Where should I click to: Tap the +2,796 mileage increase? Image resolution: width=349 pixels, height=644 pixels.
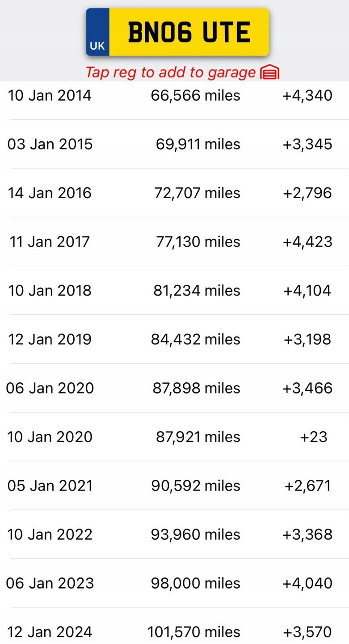tap(307, 193)
